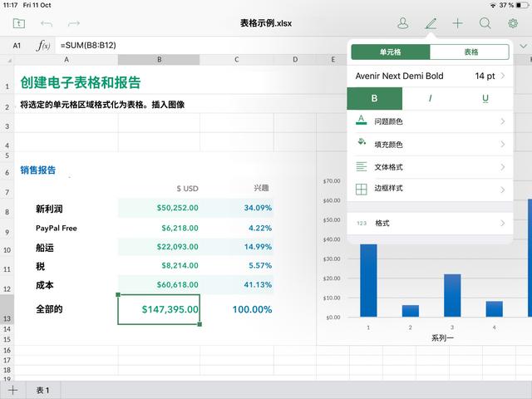Select column A header
532x399 pixels.
click(x=66, y=60)
